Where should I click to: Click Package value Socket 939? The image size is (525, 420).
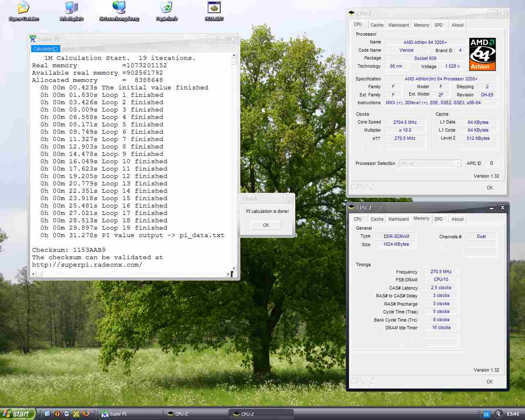(x=425, y=58)
